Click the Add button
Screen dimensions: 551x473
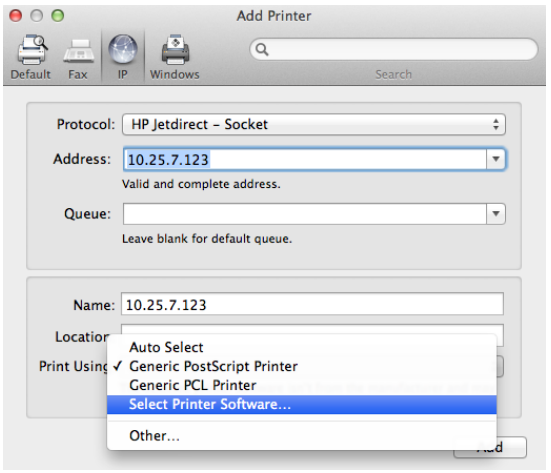[x=490, y=447]
